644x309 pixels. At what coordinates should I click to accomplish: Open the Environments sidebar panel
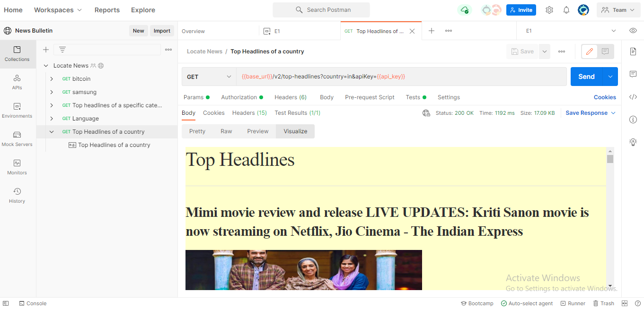pyautogui.click(x=17, y=111)
